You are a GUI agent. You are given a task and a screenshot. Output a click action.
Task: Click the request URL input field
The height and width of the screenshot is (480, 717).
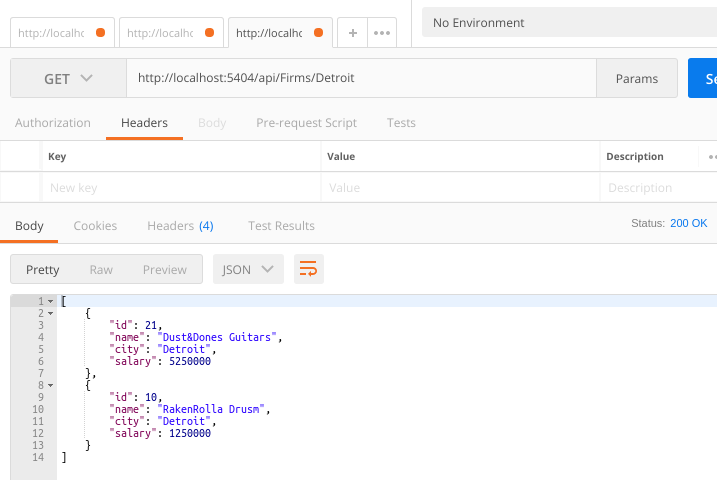click(x=360, y=78)
